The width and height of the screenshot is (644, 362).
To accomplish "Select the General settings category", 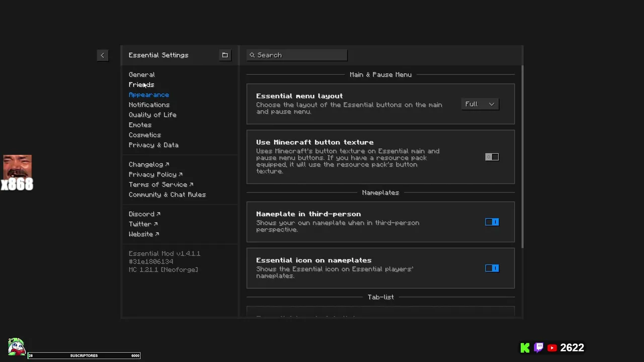I will [142, 74].
